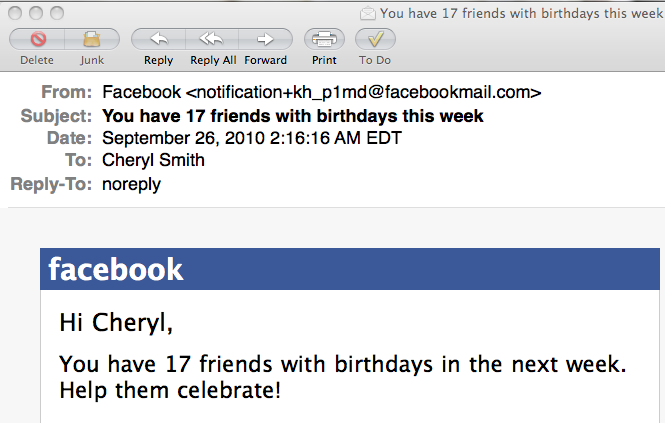Click the Reply label text
The image size is (665, 423).
click(x=158, y=60)
